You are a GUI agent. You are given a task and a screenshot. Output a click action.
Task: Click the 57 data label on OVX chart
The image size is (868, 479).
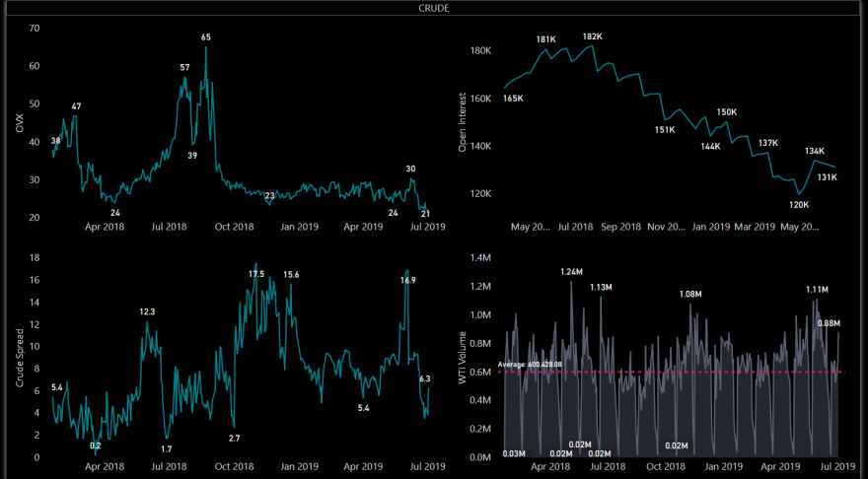184,67
